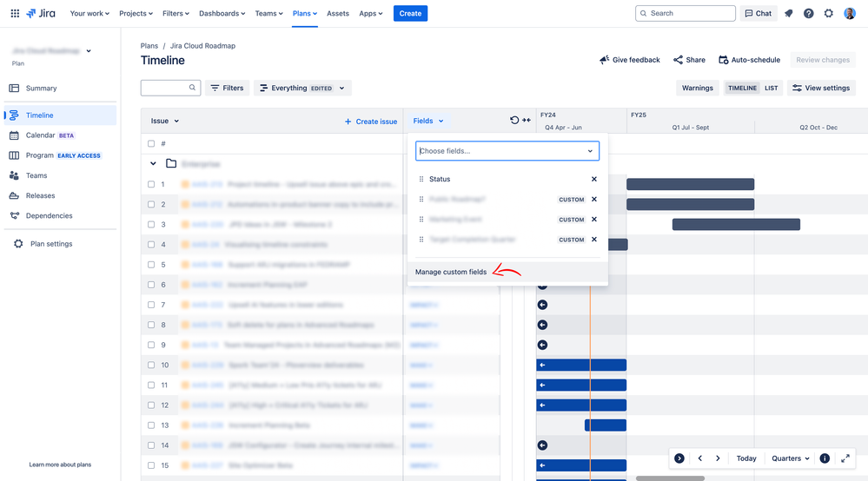Open the Filters top navigation dropdown
This screenshot has height=481, width=868.
[176, 13]
